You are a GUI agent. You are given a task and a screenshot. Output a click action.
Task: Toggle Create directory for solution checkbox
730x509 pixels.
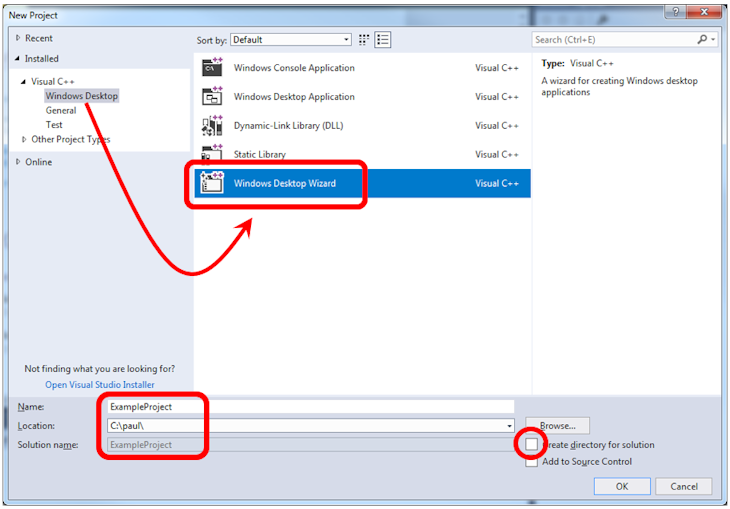(x=531, y=444)
